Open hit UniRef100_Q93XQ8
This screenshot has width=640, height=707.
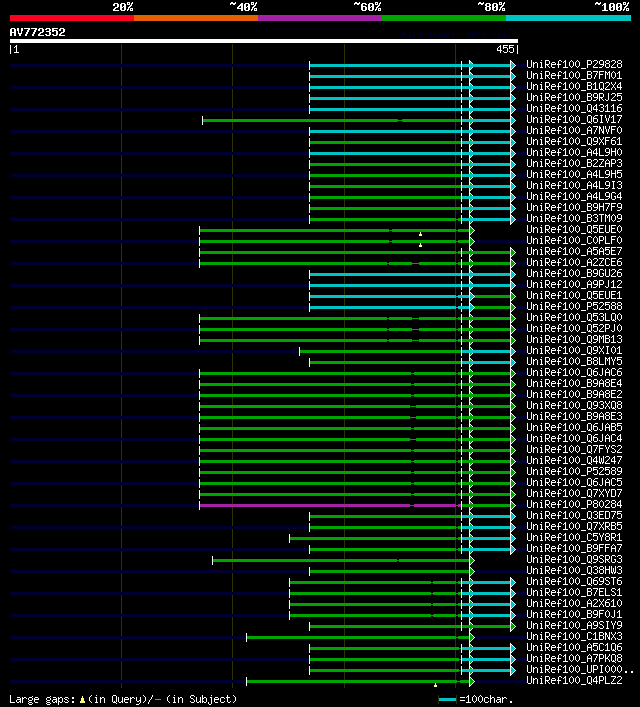pyautogui.click(x=574, y=405)
